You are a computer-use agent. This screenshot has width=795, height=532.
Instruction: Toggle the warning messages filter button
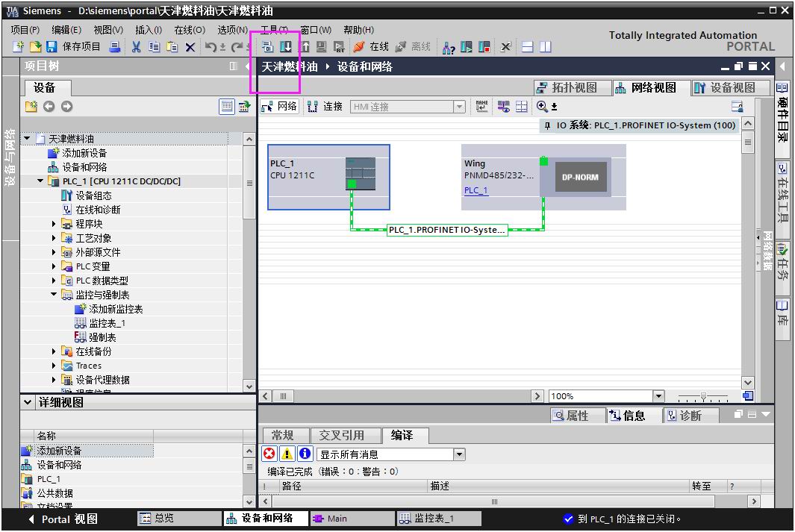pyautogui.click(x=287, y=454)
